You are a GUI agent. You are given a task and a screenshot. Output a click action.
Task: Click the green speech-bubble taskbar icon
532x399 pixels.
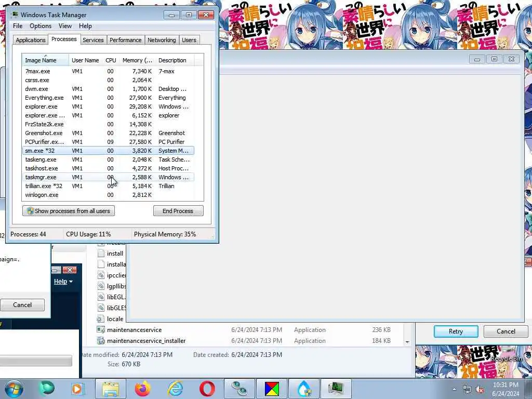pyautogui.click(x=46, y=389)
